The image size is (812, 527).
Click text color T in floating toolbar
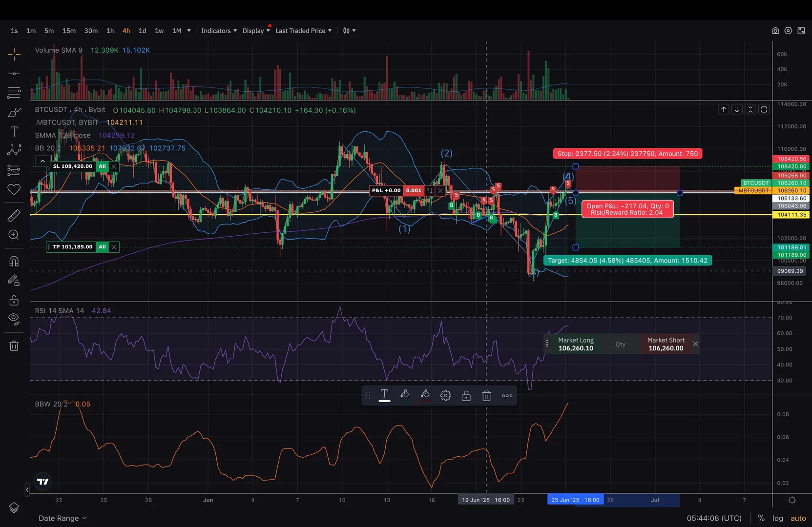pyautogui.click(x=384, y=395)
